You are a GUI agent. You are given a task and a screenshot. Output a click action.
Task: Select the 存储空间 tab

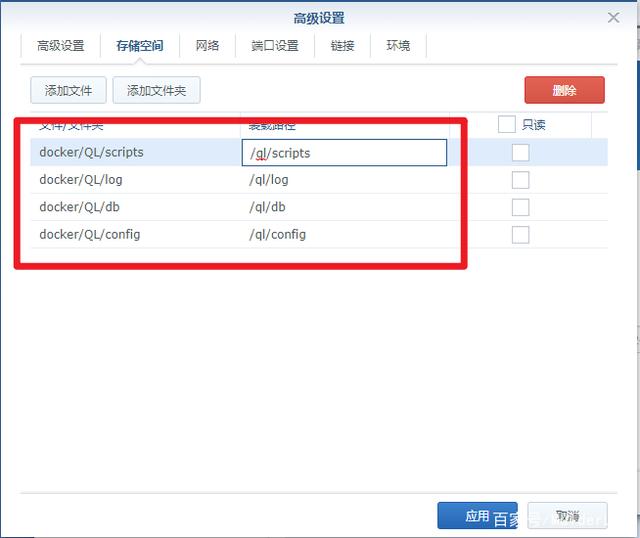140,45
